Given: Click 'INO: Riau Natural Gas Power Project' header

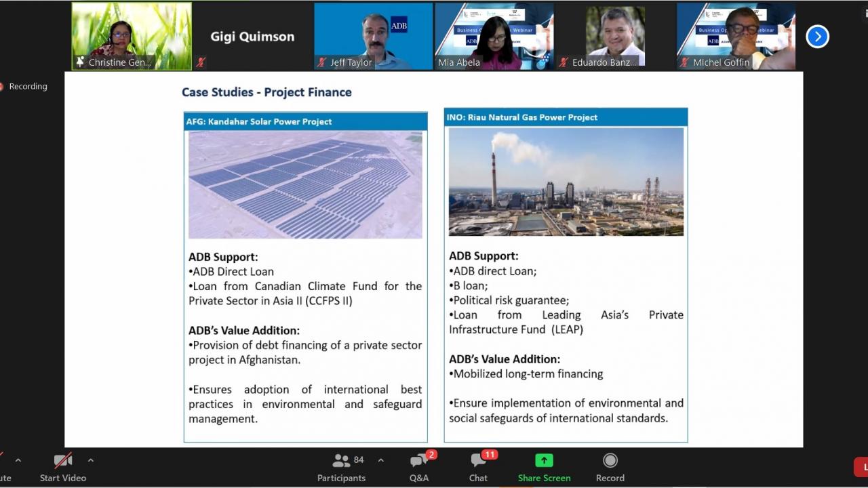Looking at the screenshot, I should point(566,117).
